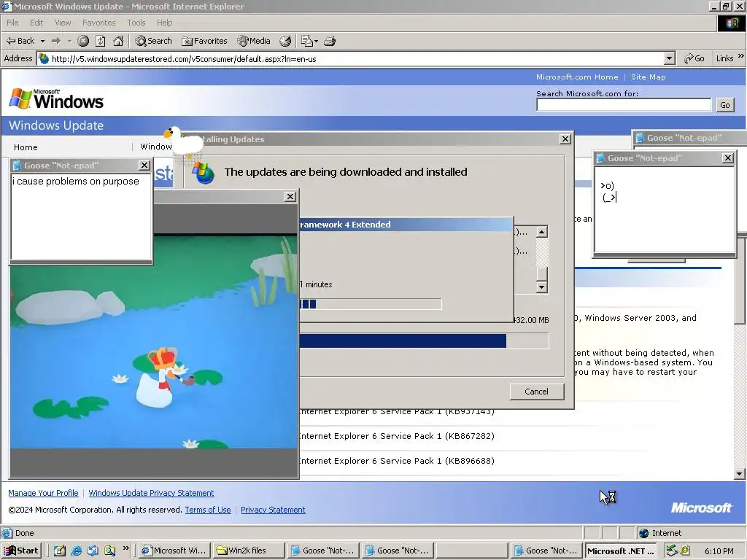Click the page scrollbar down arrow
Image resolution: width=747 pixels, height=560 pixels.
pyautogui.click(x=740, y=473)
